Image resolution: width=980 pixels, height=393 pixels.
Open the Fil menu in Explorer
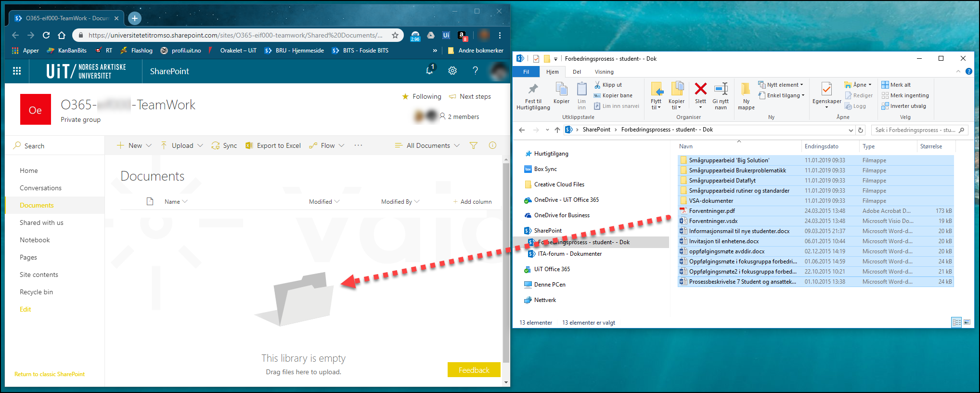tap(526, 72)
